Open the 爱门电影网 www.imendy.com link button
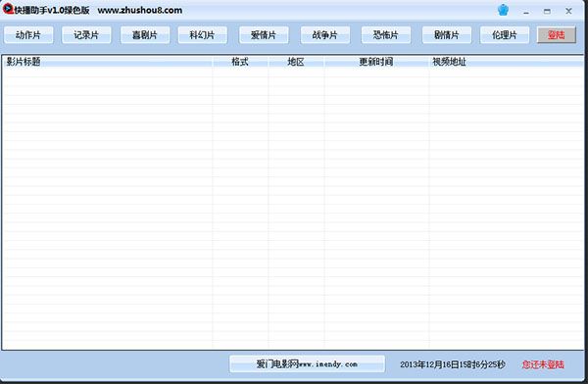Viewport: 588px width, 384px height. click(307, 363)
